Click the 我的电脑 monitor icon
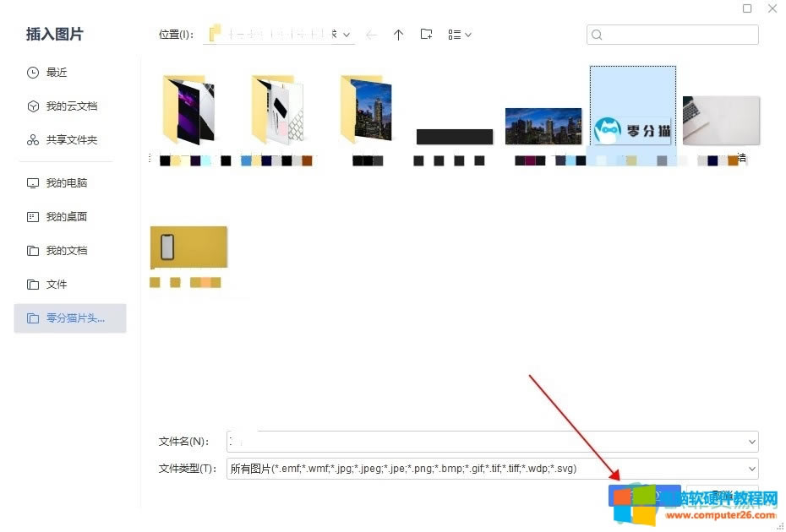The image size is (786, 532). [33, 183]
